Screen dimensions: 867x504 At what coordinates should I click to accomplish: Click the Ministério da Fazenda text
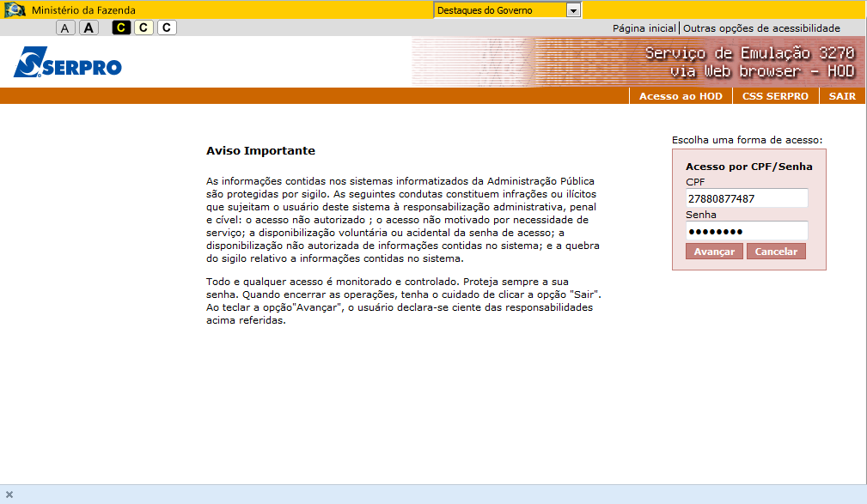[83, 10]
